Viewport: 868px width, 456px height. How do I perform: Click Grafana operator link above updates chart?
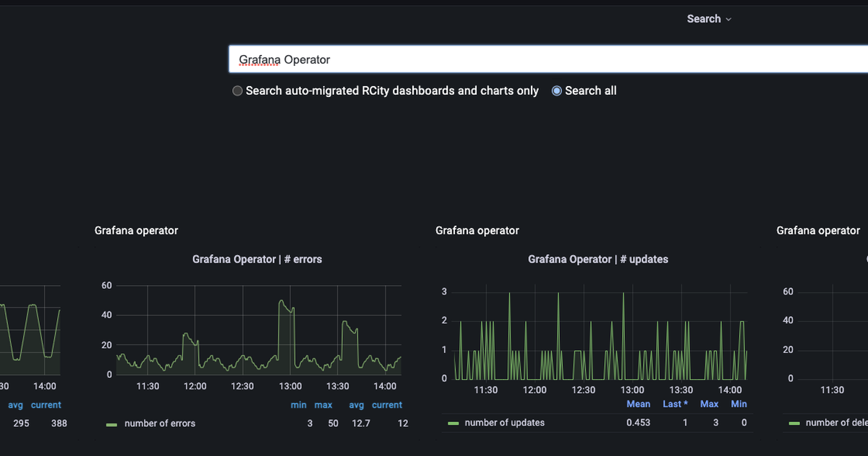pyautogui.click(x=477, y=230)
